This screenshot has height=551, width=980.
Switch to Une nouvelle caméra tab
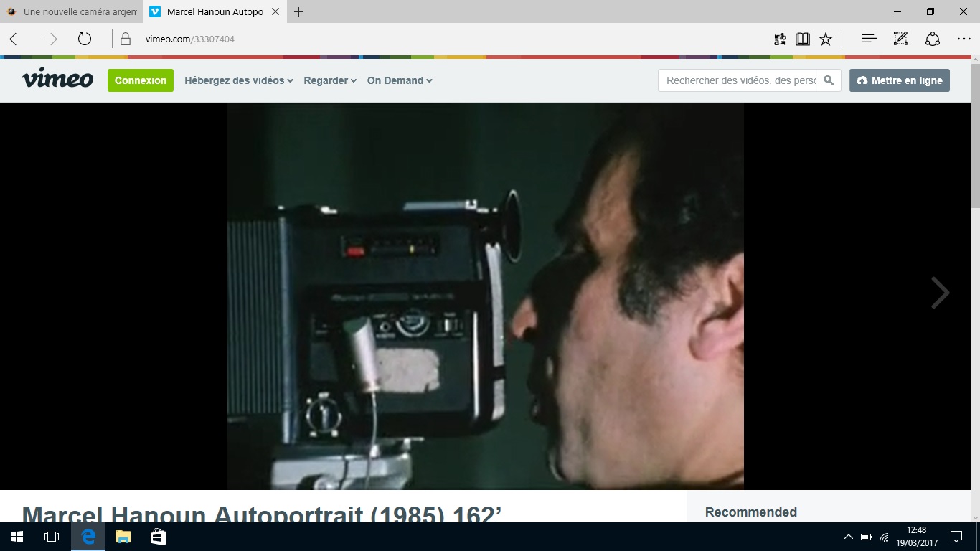click(72, 11)
